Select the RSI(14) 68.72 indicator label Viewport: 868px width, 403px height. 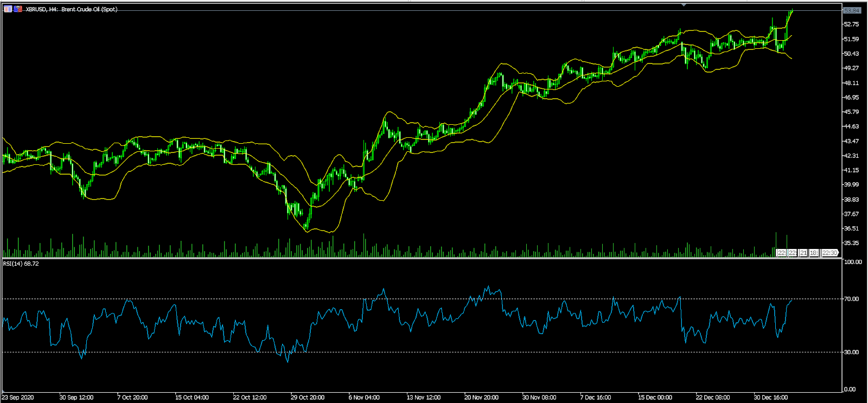(x=21, y=264)
